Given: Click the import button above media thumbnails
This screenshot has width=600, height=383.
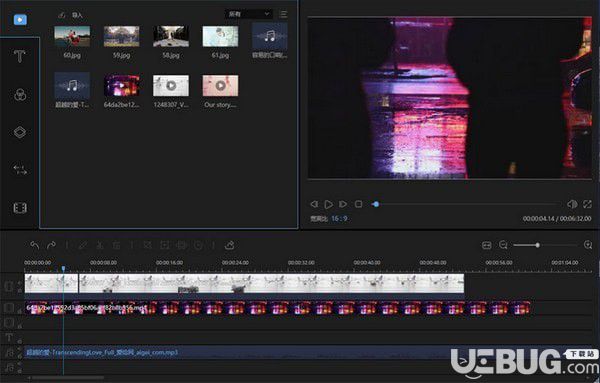Looking at the screenshot, I should pos(71,15).
